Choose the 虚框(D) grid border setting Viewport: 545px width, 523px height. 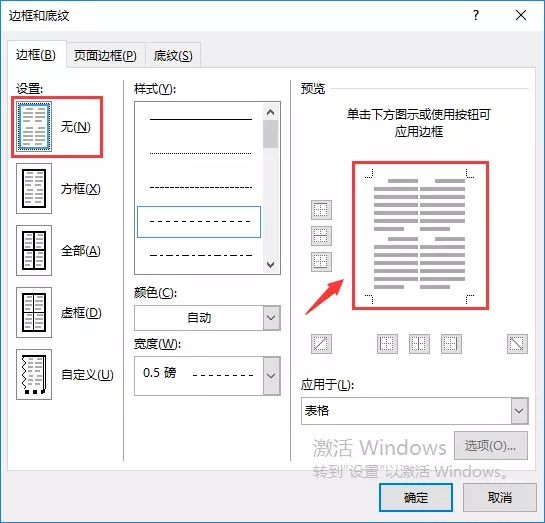[34, 312]
